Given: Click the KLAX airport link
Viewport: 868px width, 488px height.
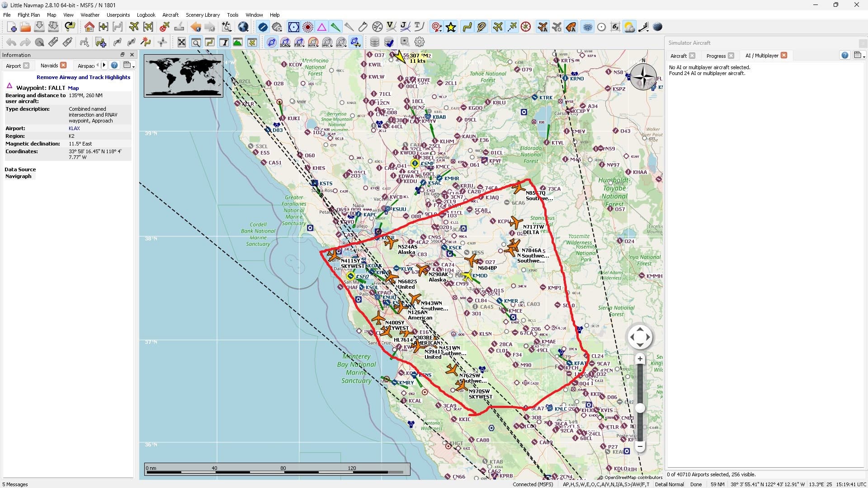Looking at the screenshot, I should (74, 128).
